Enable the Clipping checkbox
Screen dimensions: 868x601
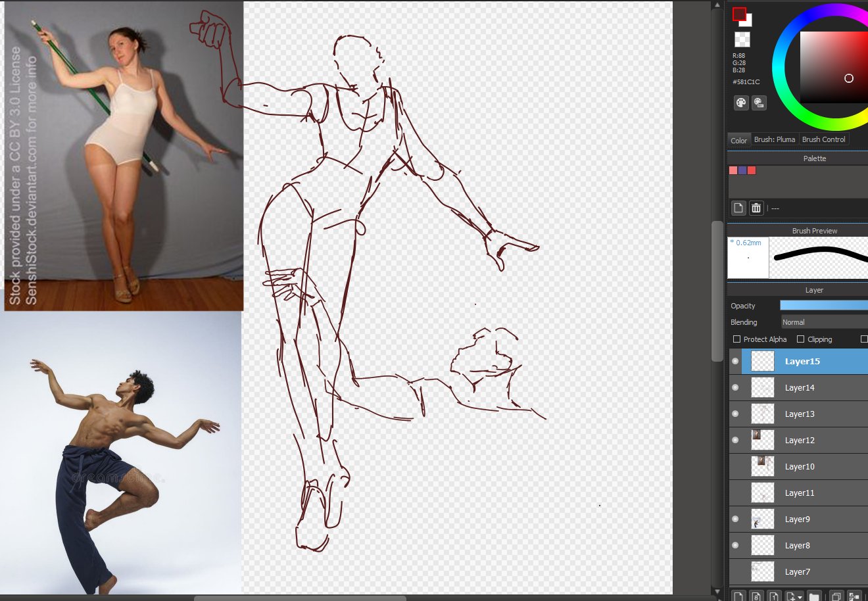coord(800,339)
